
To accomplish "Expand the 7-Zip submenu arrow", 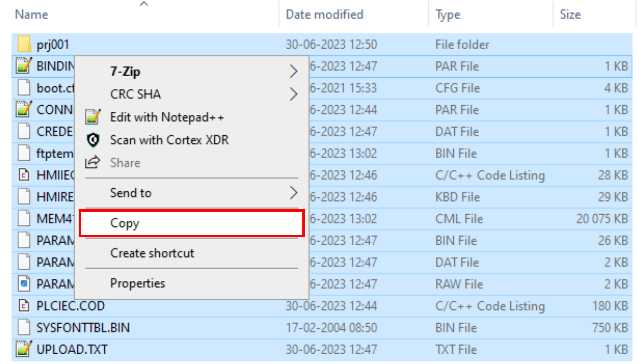I will 293,72.
